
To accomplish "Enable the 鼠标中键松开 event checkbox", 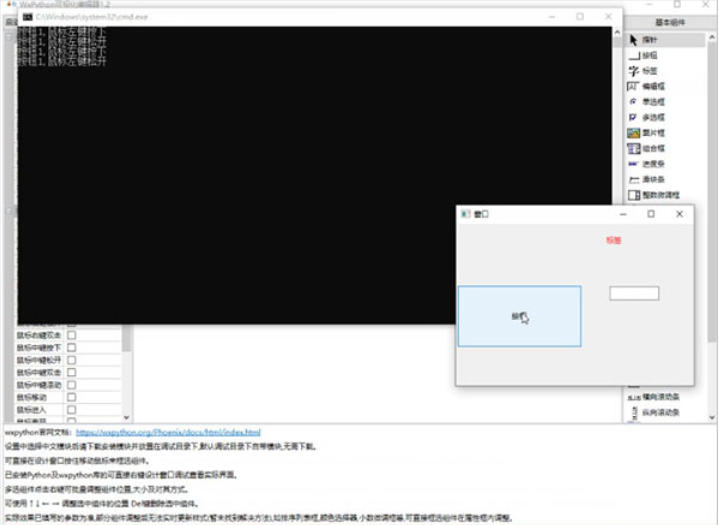I will pyautogui.click(x=72, y=360).
